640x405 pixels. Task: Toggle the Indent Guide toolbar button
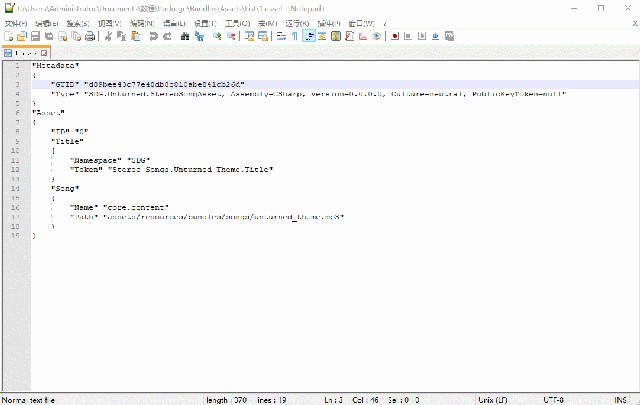(x=309, y=36)
